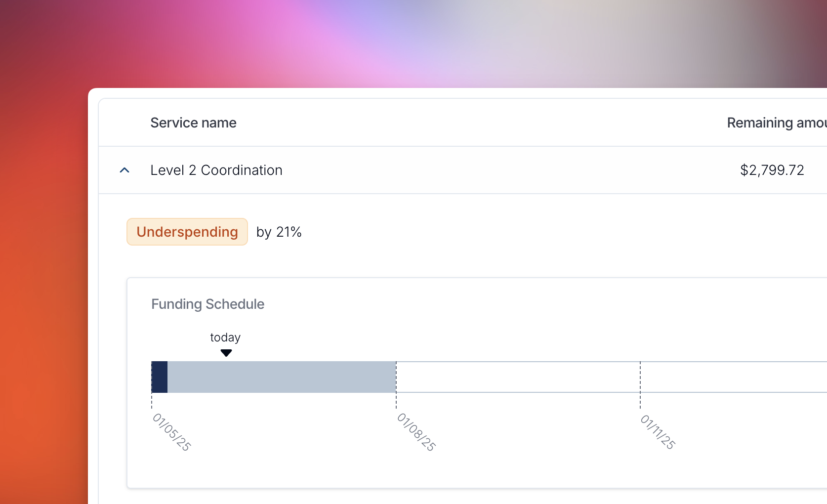Screen dimensions: 827x504
Task: Click the empty period after 01/11/25
Action: (734, 377)
